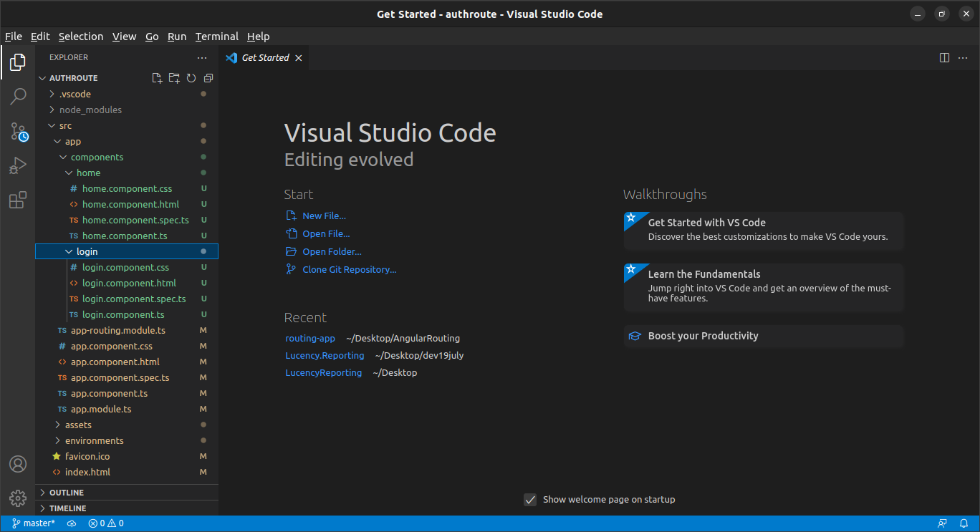The height and width of the screenshot is (532, 980).
Task: Open the Go menu
Action: (x=152, y=37)
